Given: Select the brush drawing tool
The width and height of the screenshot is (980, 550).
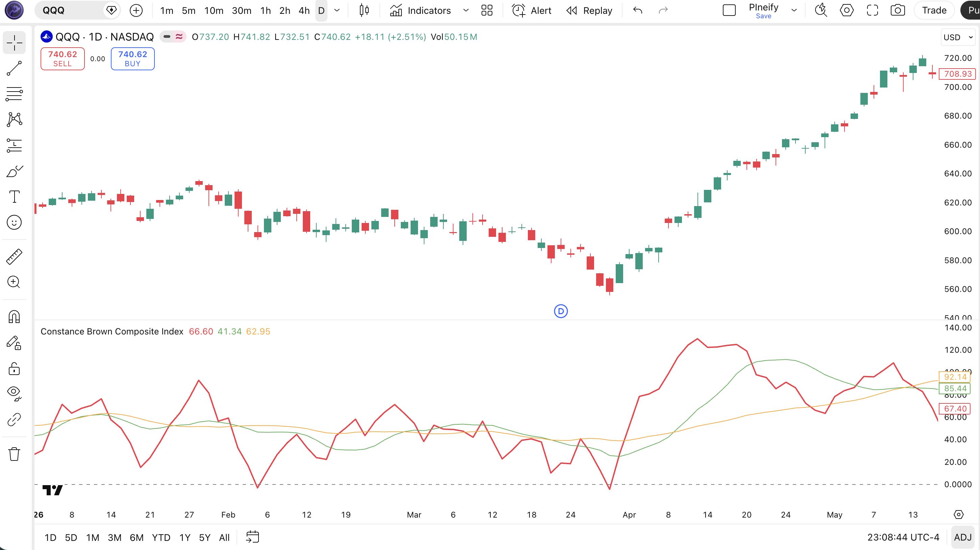Looking at the screenshot, I should pyautogui.click(x=14, y=171).
